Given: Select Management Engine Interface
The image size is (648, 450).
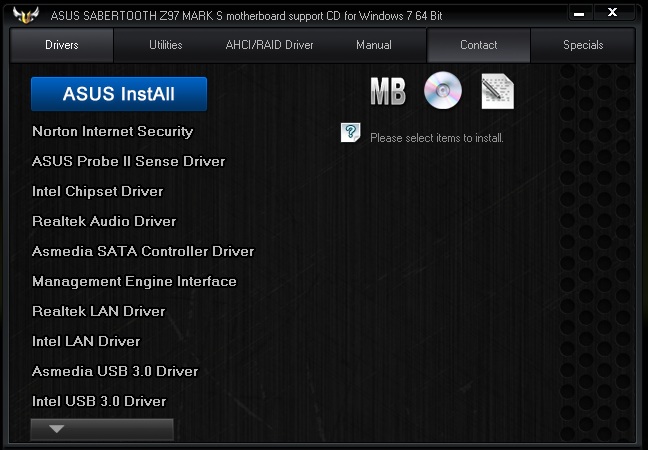Looking at the screenshot, I should [134, 281].
